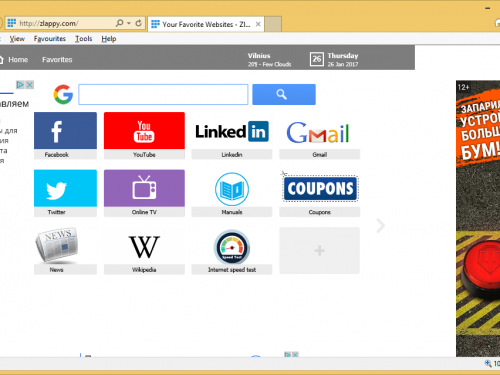Click the browser Home icon at top right

pos(497,23)
